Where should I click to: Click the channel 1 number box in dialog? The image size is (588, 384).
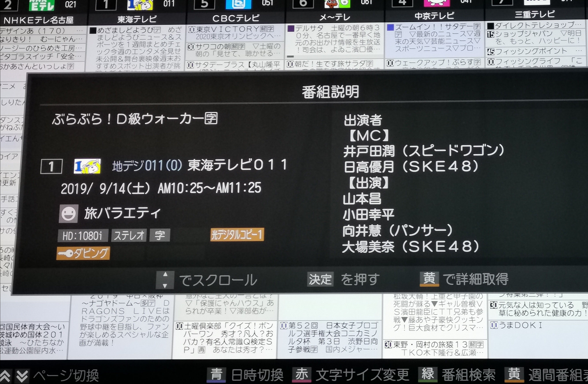click(x=51, y=167)
